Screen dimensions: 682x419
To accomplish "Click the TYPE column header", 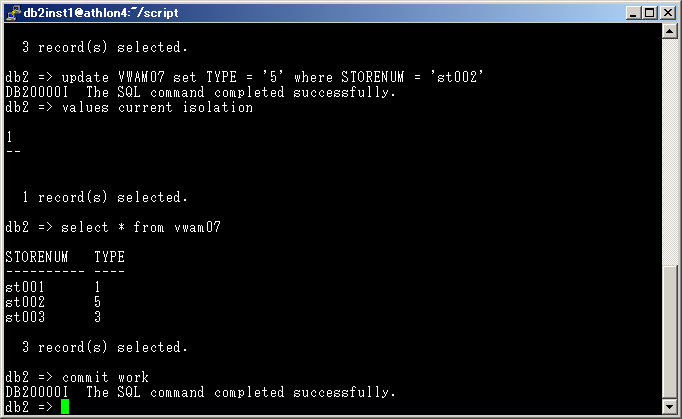I will pyautogui.click(x=109, y=257).
